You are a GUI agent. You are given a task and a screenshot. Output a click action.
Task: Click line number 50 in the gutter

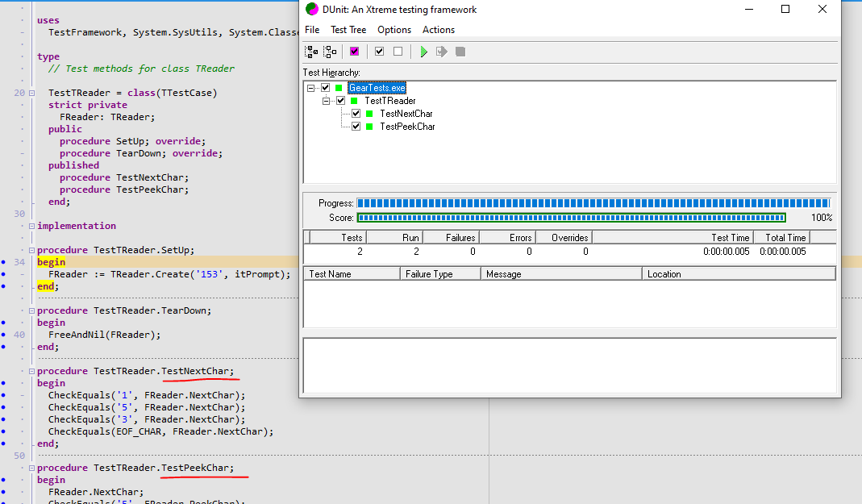click(x=19, y=456)
